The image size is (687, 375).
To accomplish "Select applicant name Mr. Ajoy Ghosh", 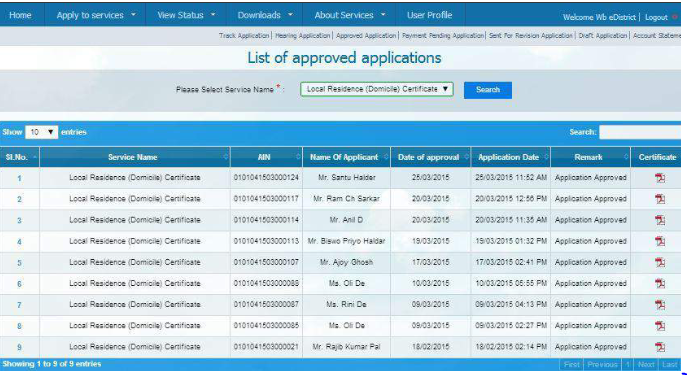I will coord(346,262).
